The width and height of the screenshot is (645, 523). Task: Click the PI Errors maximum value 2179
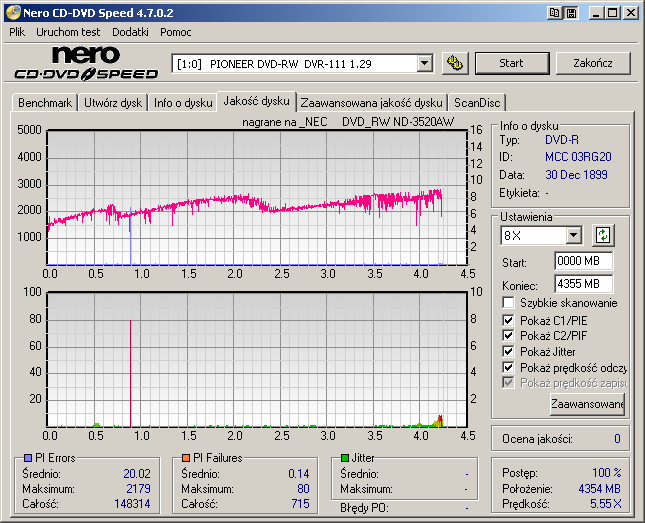pyautogui.click(x=138, y=489)
